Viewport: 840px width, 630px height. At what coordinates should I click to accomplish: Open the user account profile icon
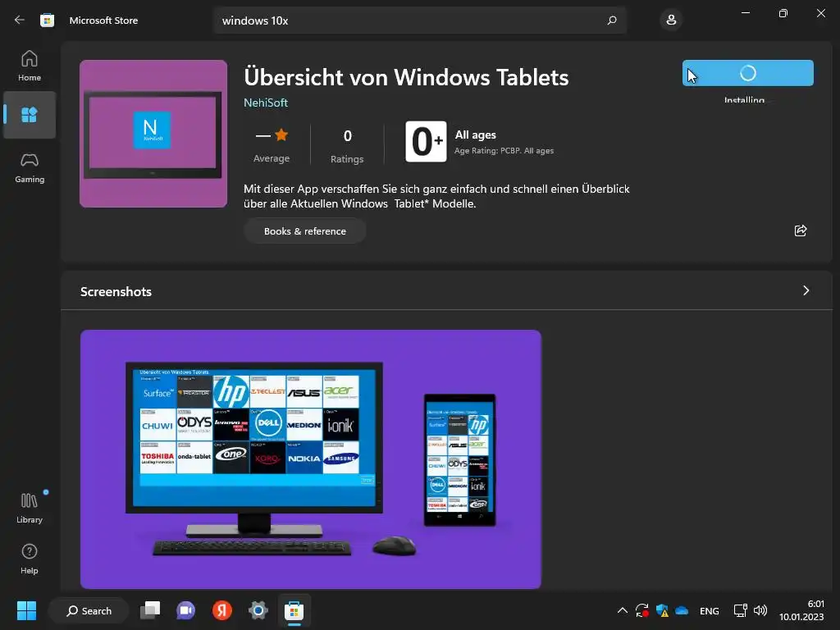(671, 21)
